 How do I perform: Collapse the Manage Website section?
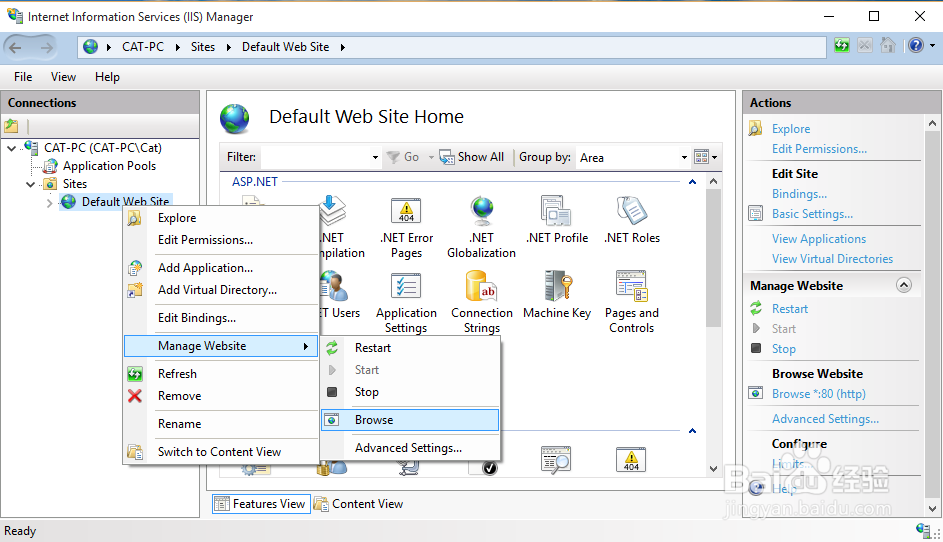(x=903, y=285)
